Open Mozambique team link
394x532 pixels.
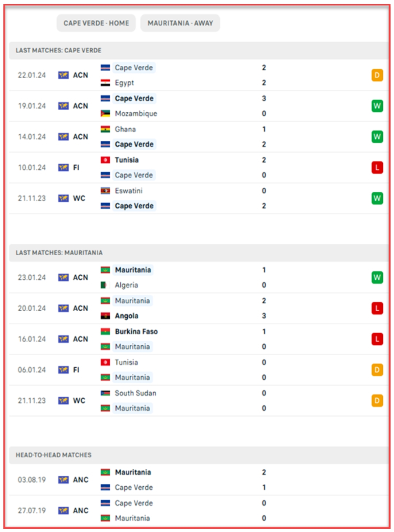tap(136, 114)
